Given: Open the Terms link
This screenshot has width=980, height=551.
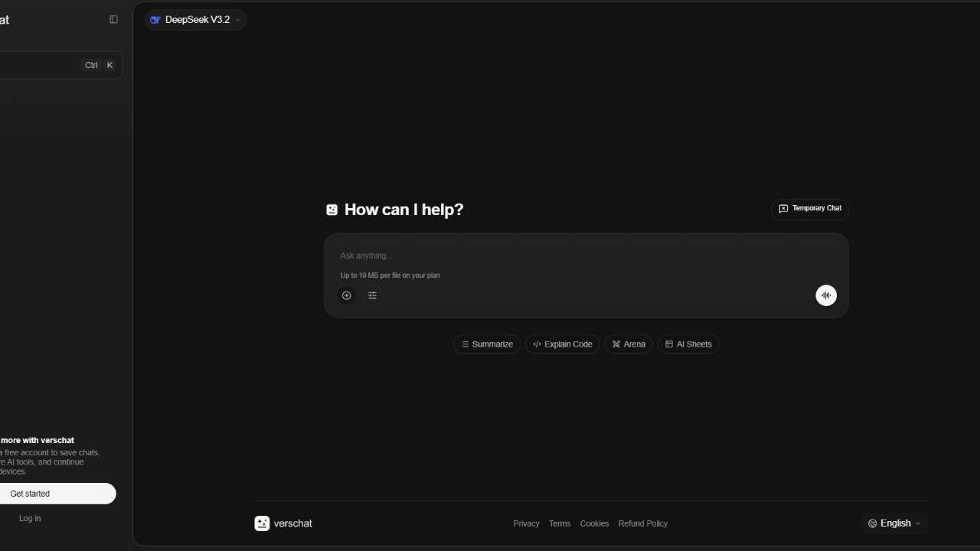Looking at the screenshot, I should coord(560,523).
